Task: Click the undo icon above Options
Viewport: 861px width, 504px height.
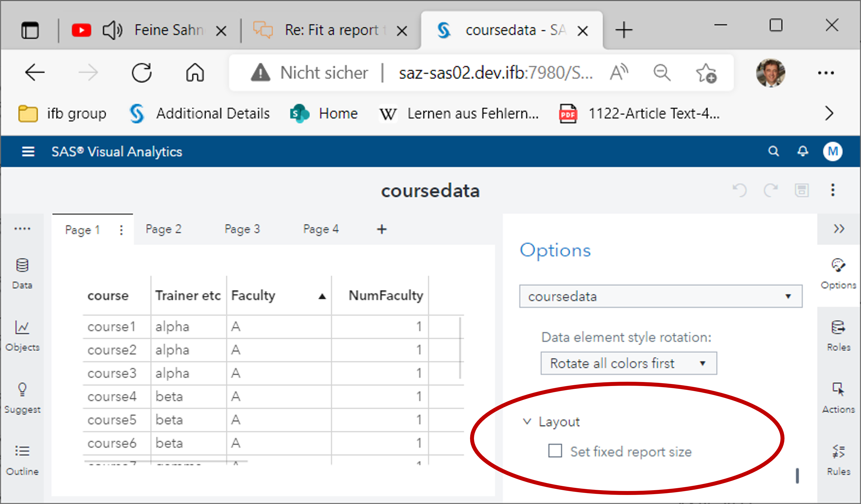Action: click(740, 191)
